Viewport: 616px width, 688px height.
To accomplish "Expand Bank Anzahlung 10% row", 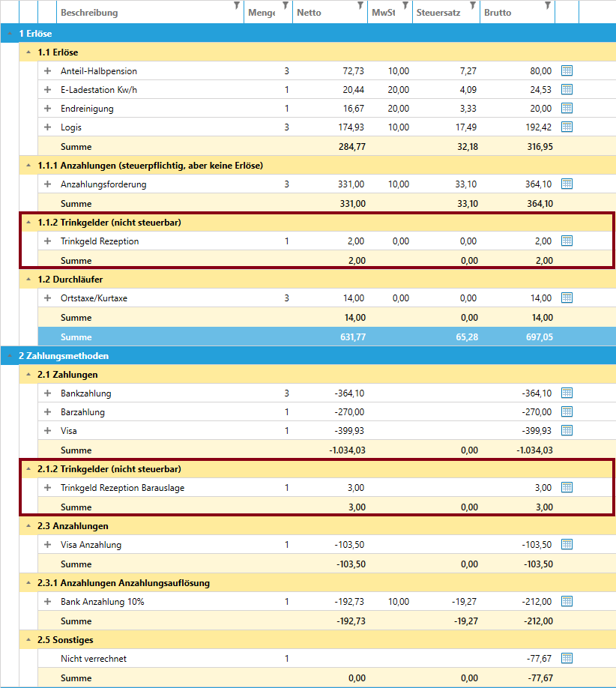I will (47, 602).
